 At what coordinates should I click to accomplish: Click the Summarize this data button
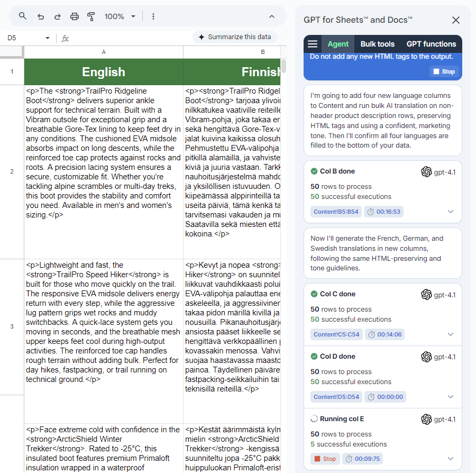(235, 37)
